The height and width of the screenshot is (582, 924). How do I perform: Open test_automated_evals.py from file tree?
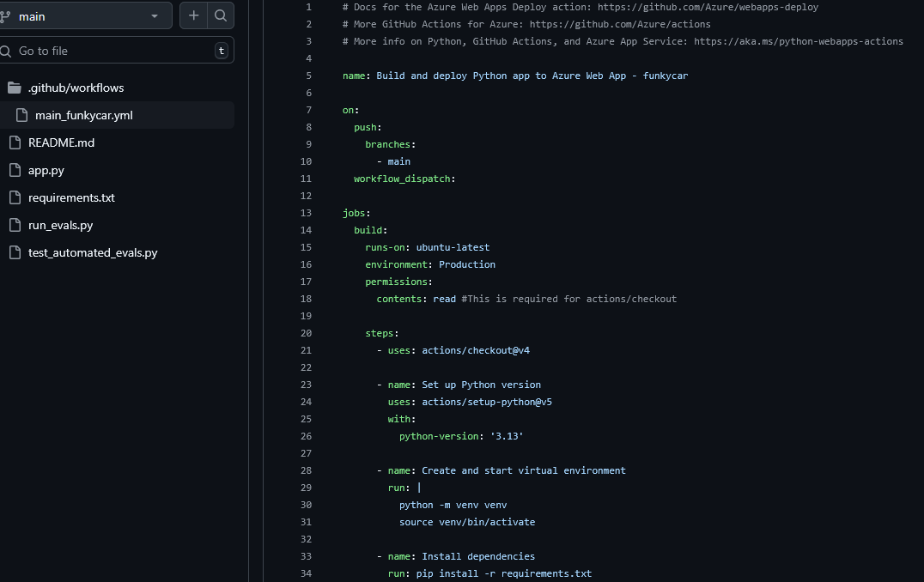pos(93,252)
